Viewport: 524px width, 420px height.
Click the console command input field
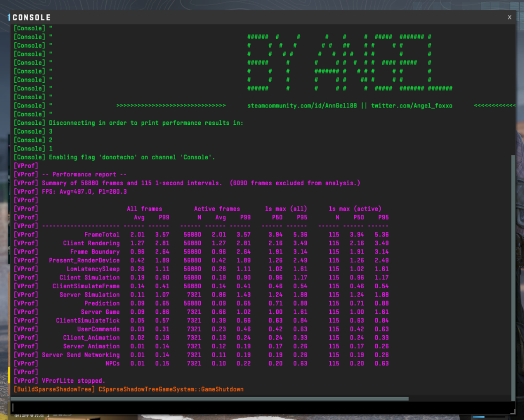point(263,407)
